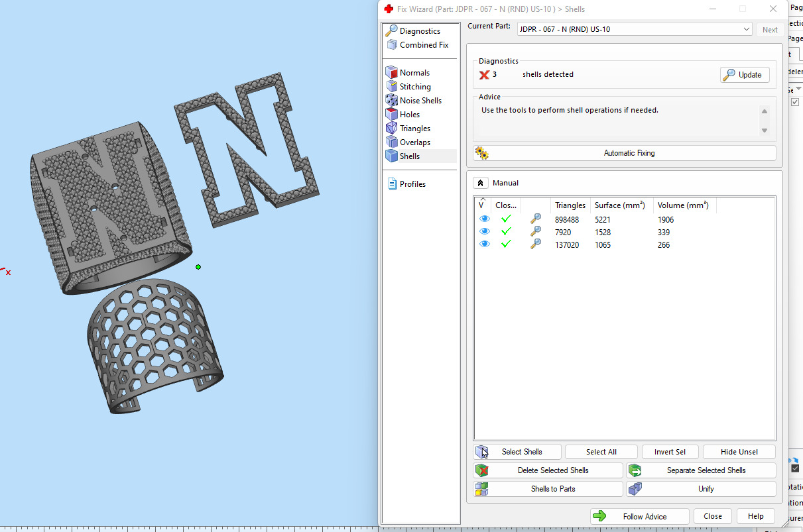Open the Diagnostics page
Screen dimensions: 803x532
[420, 31]
